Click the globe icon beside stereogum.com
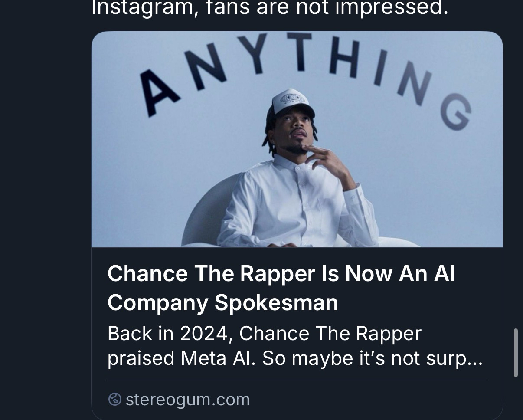 point(114,399)
